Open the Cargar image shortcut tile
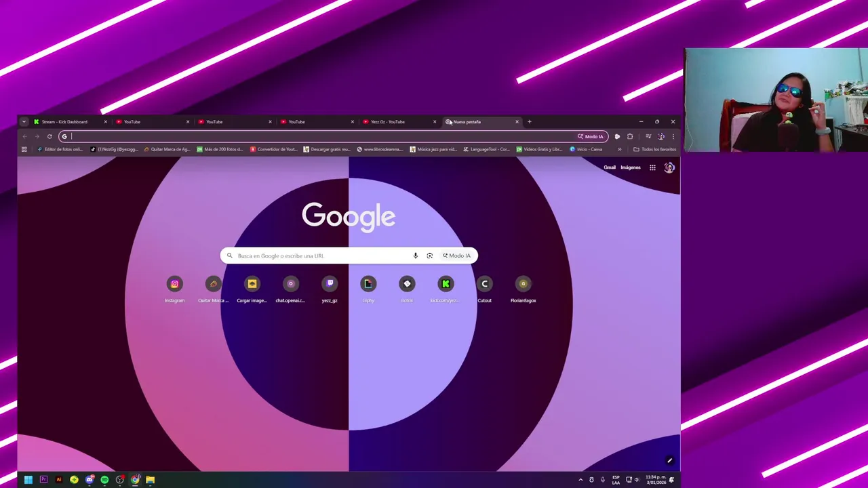The width and height of the screenshot is (868, 488). coord(252,289)
